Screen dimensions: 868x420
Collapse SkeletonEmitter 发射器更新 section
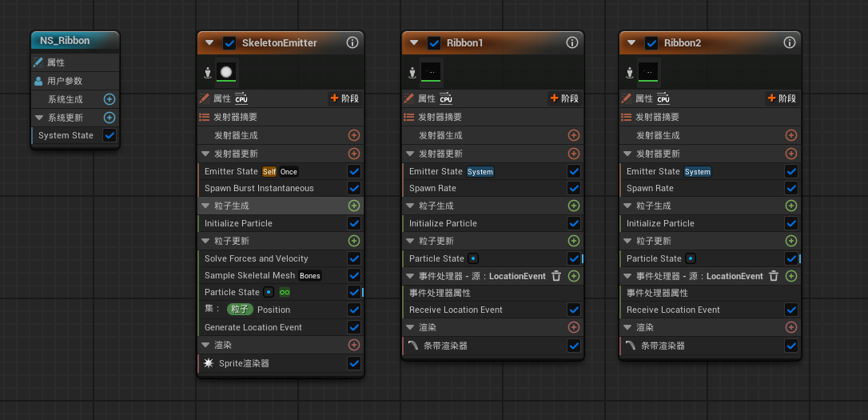pos(205,154)
